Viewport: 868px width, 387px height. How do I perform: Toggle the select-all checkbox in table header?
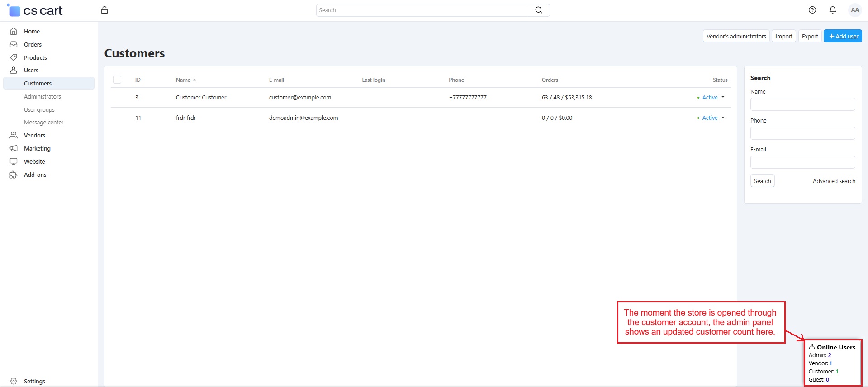pos(117,80)
